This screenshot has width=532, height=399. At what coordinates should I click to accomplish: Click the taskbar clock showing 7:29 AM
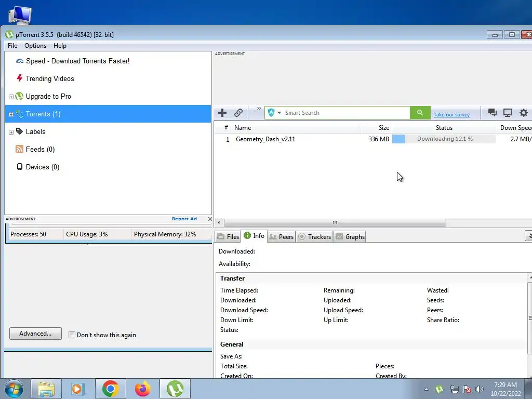[506, 389]
